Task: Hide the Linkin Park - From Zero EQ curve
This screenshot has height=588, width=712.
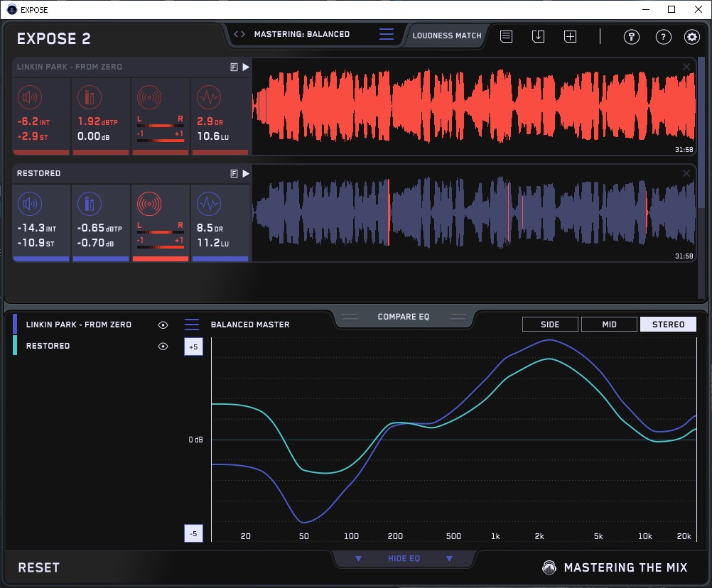Action: click(163, 325)
